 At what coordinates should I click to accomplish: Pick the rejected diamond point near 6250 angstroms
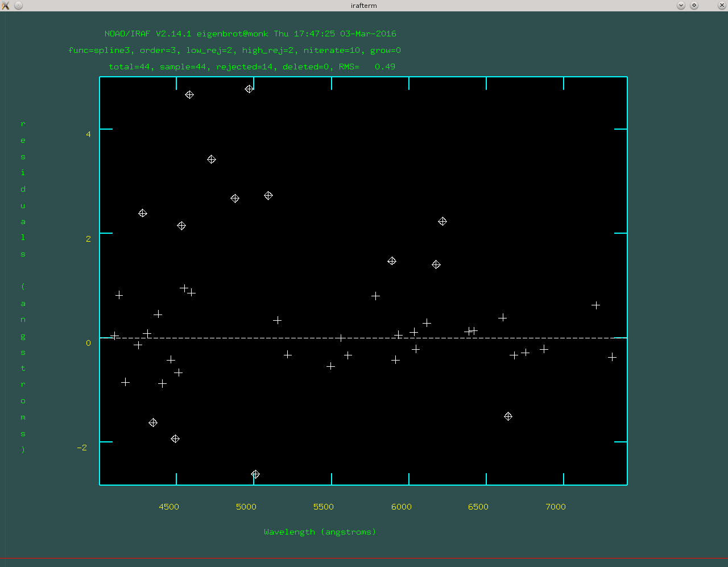[442, 221]
